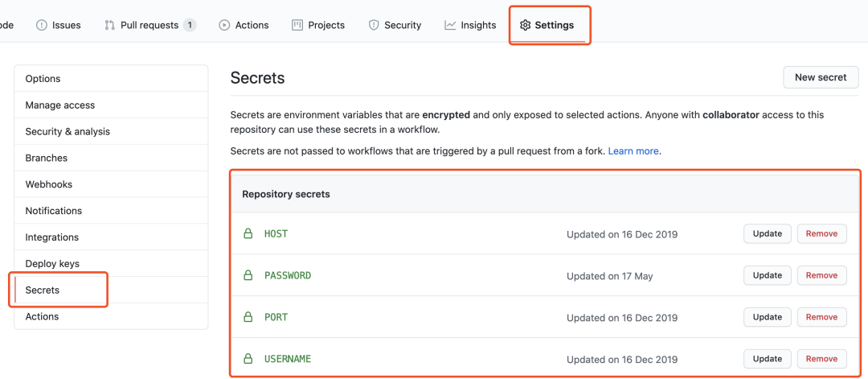Update the PORT secret

pyautogui.click(x=767, y=317)
